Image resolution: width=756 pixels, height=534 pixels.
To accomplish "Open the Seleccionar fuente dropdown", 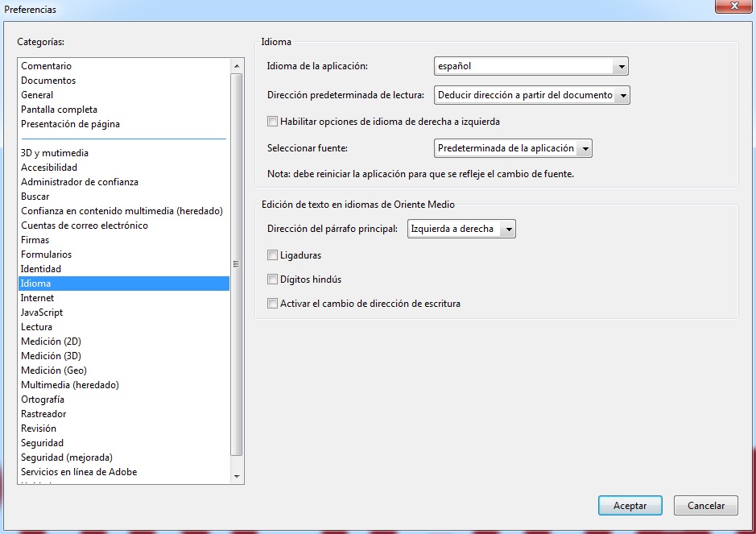I will tap(583, 147).
